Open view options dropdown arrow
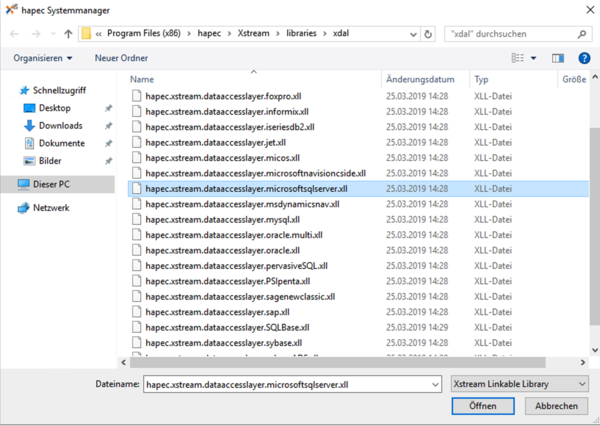The width and height of the screenshot is (600, 426). pos(533,58)
